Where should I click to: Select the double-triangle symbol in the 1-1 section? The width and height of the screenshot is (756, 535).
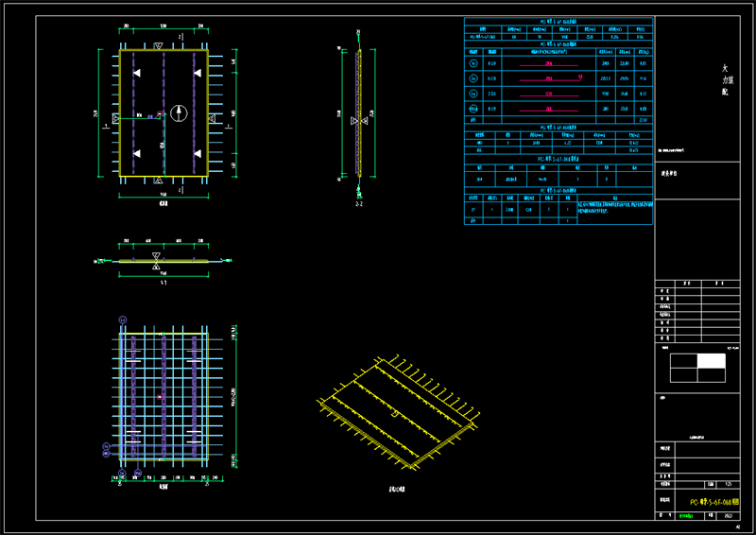(156, 261)
